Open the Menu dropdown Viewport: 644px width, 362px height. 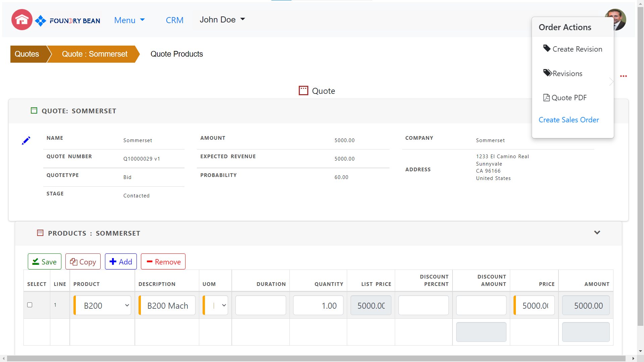pos(129,20)
